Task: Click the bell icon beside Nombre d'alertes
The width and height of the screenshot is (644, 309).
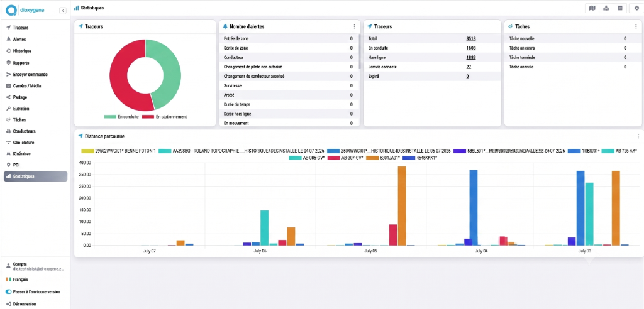Action: [x=225, y=26]
